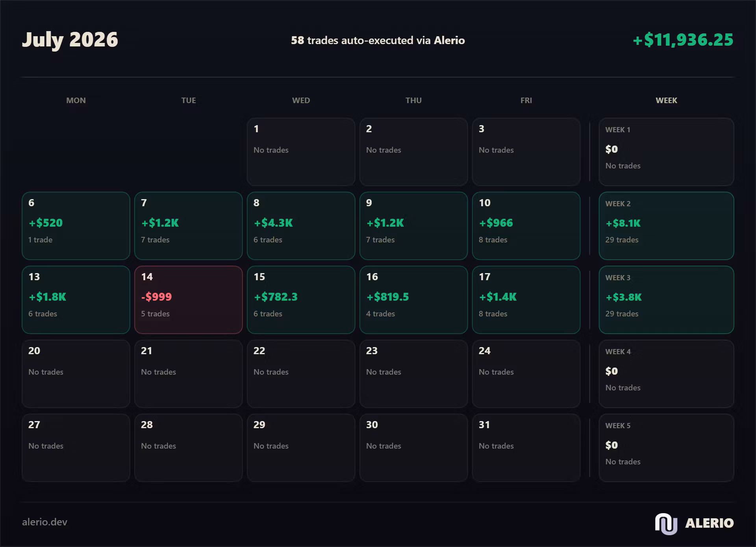The width and height of the screenshot is (756, 547).
Task: Open the alerio.dev link
Action: click(x=44, y=522)
